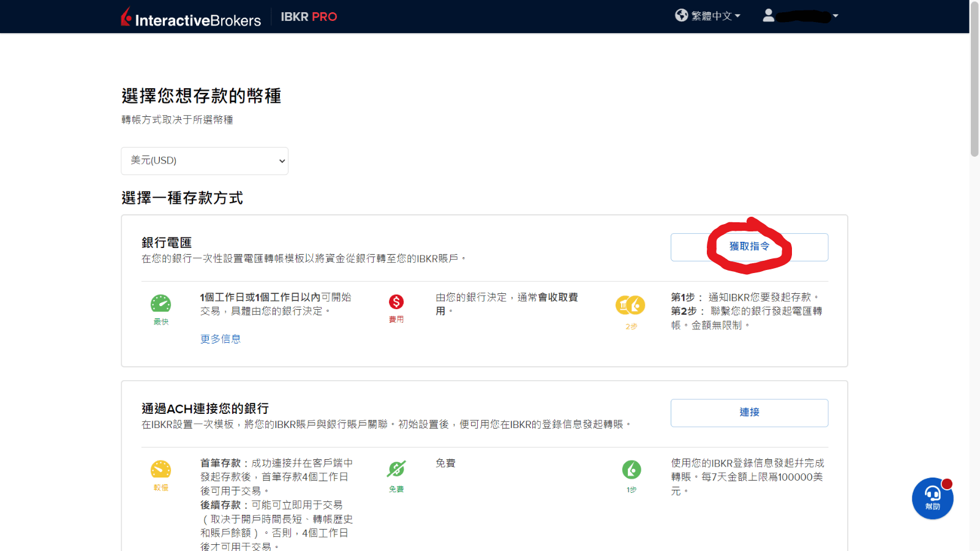Open the currency selector showing 美元(USD)
980x551 pixels.
tap(205, 160)
